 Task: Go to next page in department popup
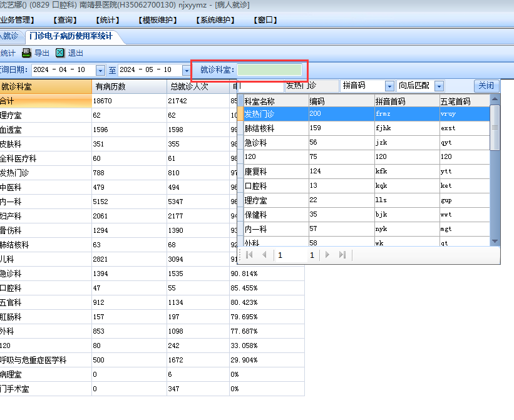[327, 255]
